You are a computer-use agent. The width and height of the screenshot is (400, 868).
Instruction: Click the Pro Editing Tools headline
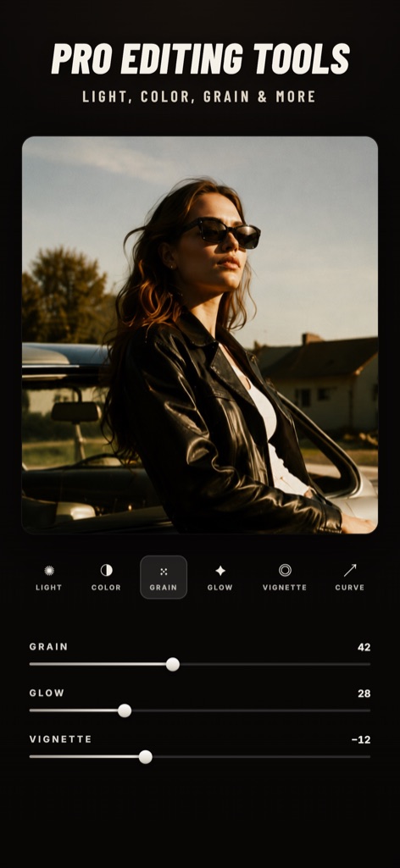[x=200, y=58]
